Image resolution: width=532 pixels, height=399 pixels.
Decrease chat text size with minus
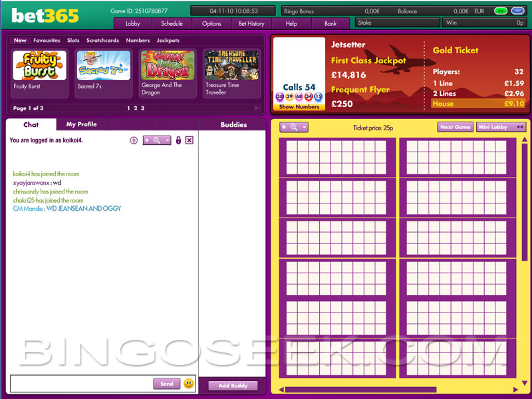click(167, 140)
